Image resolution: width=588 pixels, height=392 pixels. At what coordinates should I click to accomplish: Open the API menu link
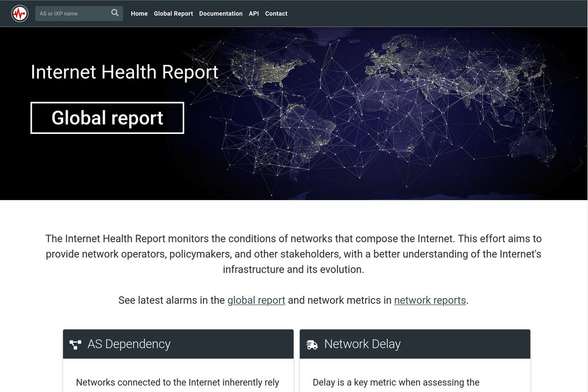coord(254,14)
